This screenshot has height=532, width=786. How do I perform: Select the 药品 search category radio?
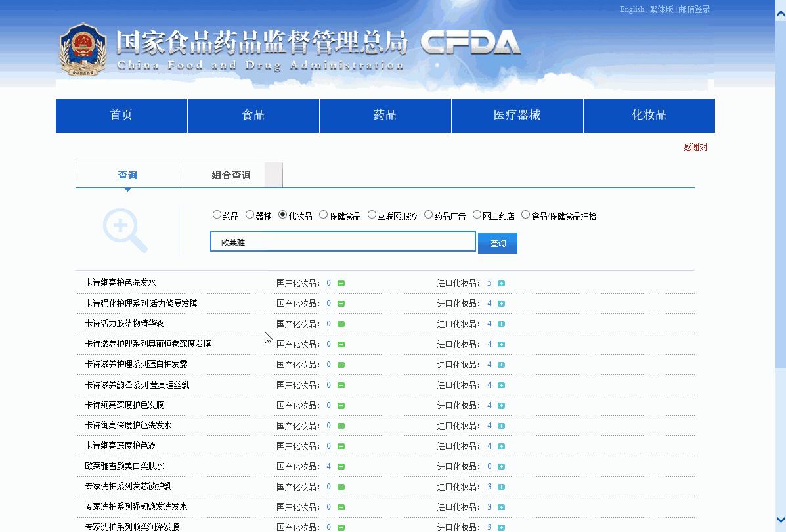pos(217,214)
